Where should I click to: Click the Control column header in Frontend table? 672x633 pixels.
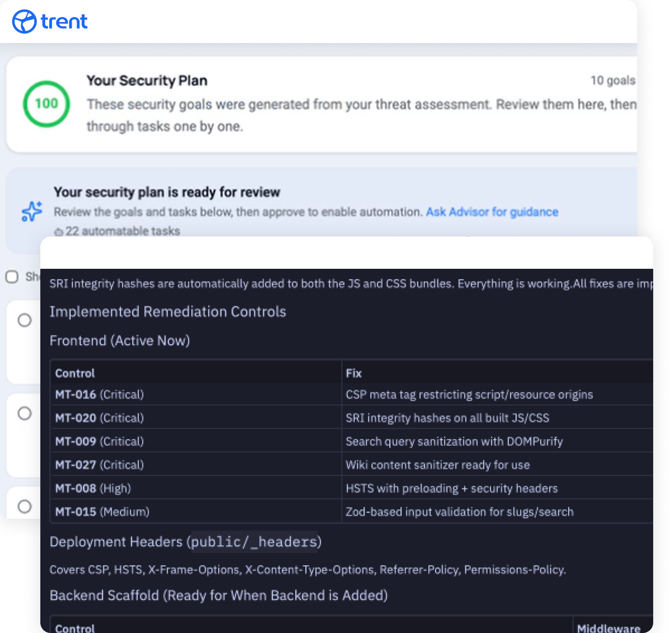pyautogui.click(x=75, y=373)
